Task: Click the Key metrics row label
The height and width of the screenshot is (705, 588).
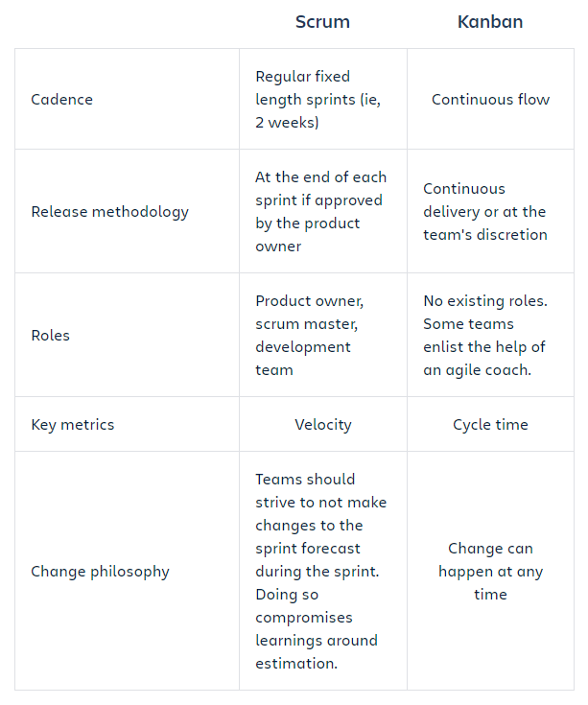Action: click(72, 424)
